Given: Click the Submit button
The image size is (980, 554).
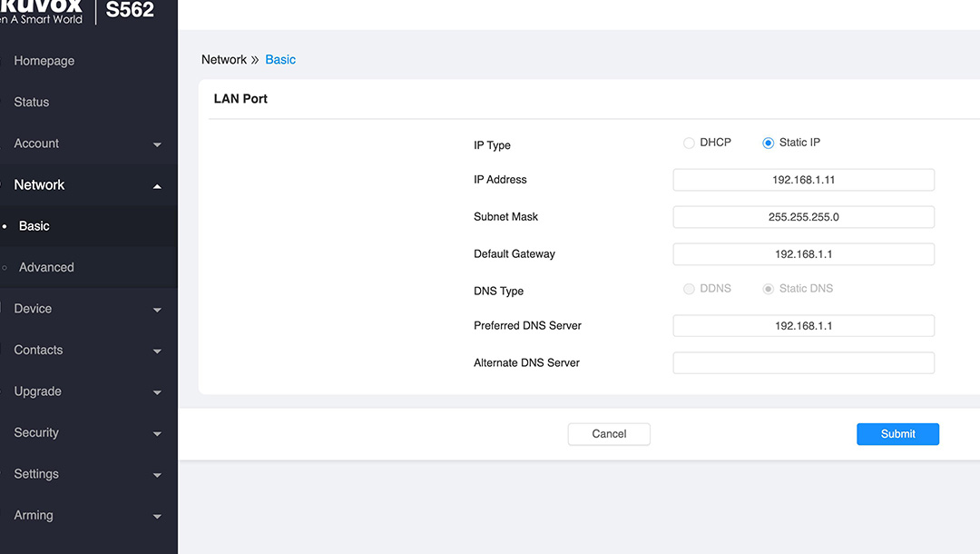Looking at the screenshot, I should 897,434.
